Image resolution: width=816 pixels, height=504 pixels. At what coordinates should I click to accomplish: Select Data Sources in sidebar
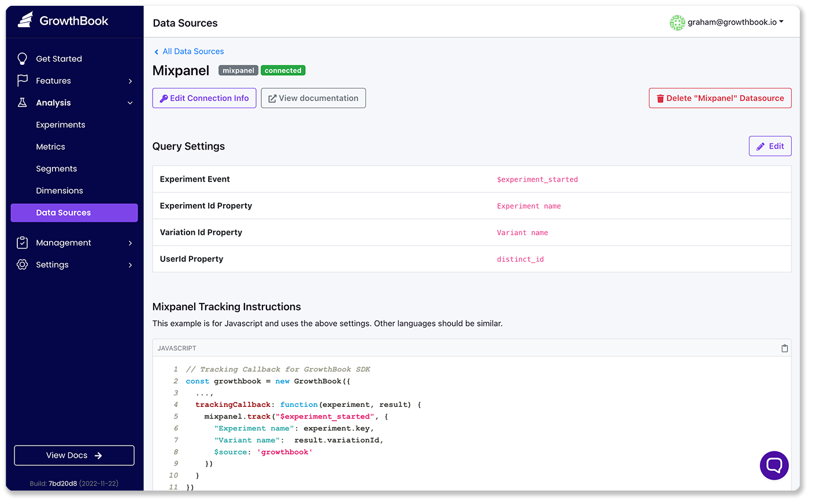click(74, 212)
